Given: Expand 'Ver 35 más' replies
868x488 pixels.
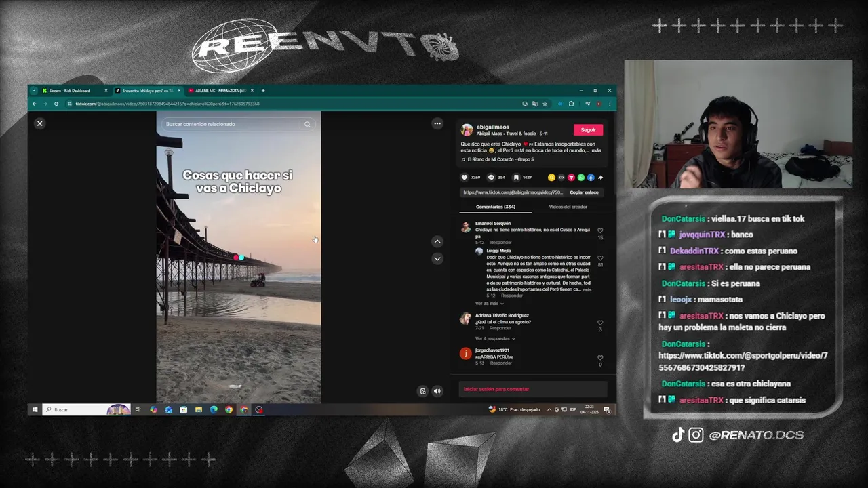Looking at the screenshot, I should 489,304.
